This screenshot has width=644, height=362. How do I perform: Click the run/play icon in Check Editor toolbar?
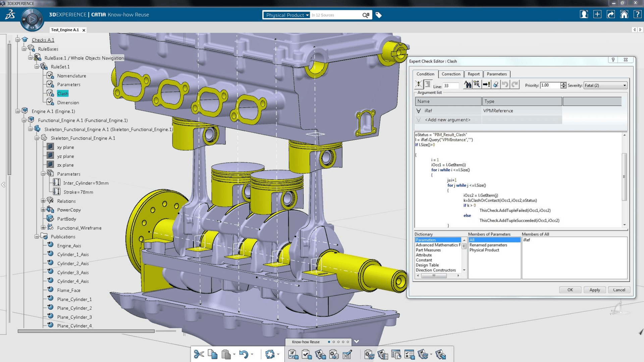point(487,85)
